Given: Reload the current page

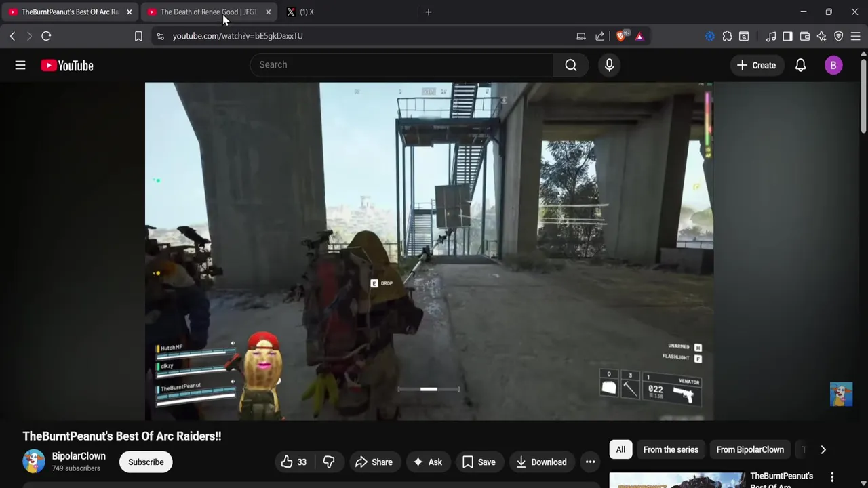Looking at the screenshot, I should tap(46, 36).
